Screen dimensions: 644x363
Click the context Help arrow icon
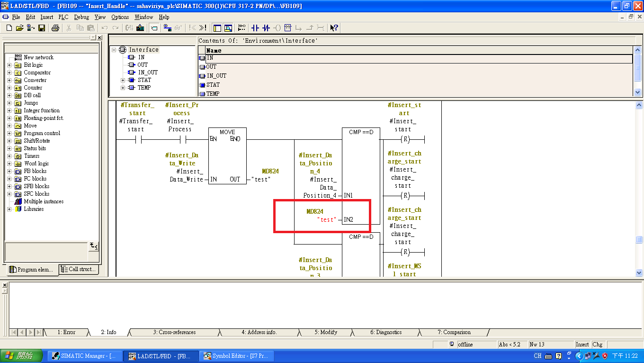(x=334, y=28)
